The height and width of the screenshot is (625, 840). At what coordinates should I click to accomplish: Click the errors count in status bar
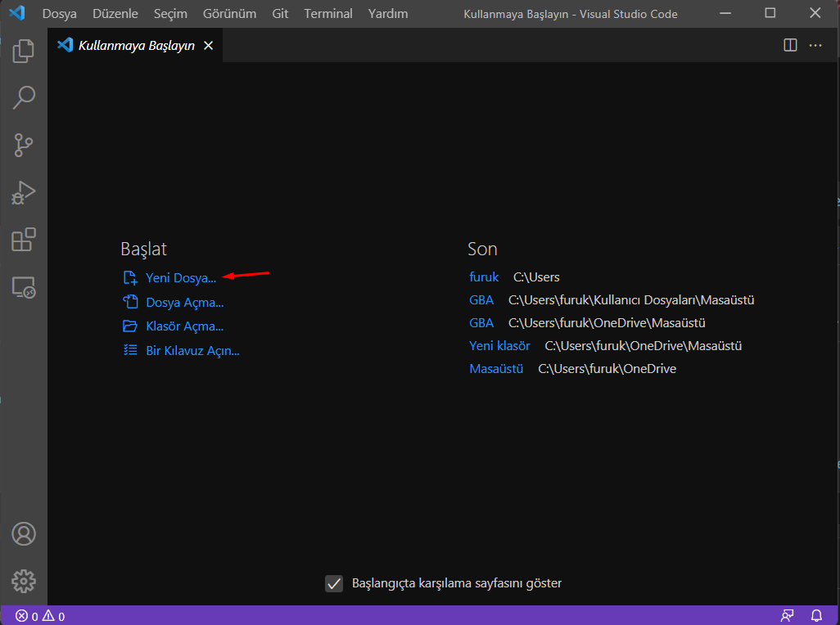(27, 616)
